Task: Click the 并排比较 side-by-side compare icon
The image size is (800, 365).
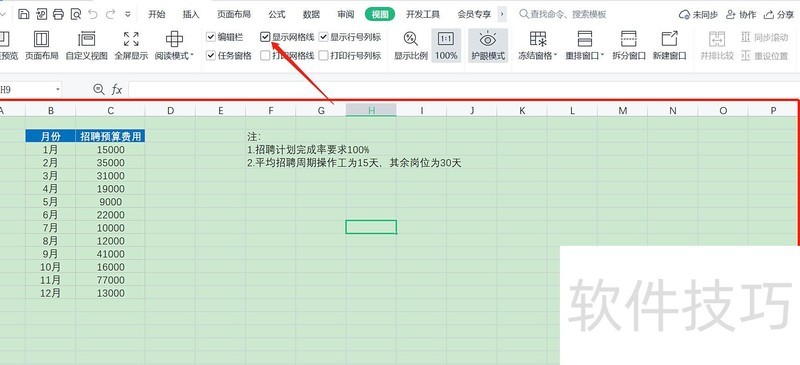Action: point(716,39)
